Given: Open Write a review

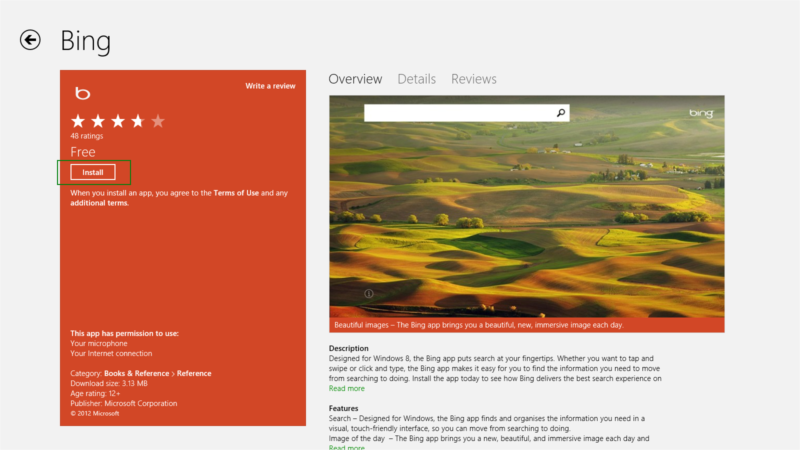Looking at the screenshot, I should pyautogui.click(x=270, y=86).
